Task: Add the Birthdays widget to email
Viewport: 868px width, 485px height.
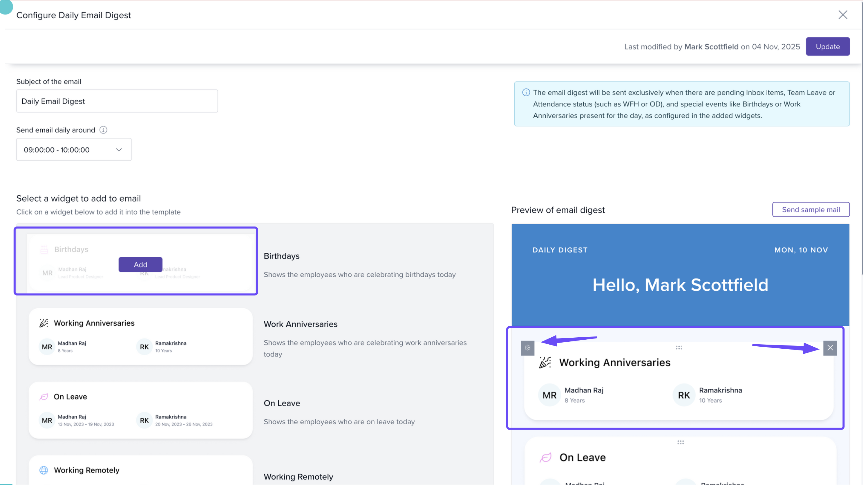Action: (x=140, y=265)
